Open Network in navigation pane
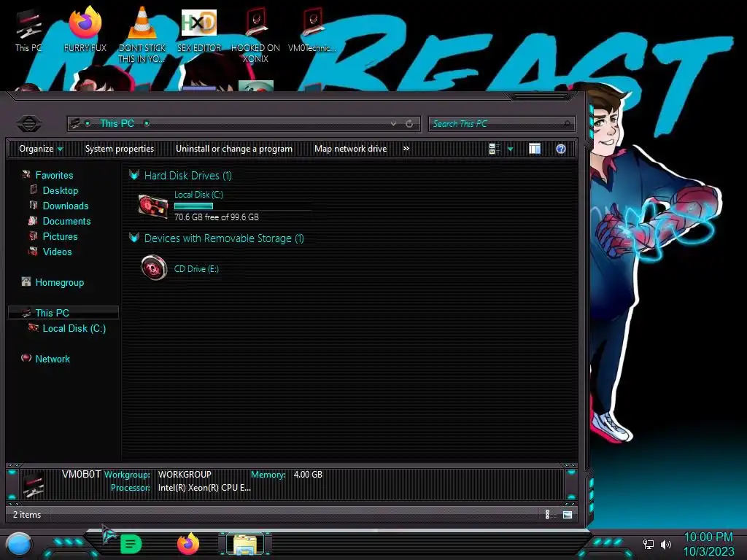The image size is (747, 560). point(53,359)
